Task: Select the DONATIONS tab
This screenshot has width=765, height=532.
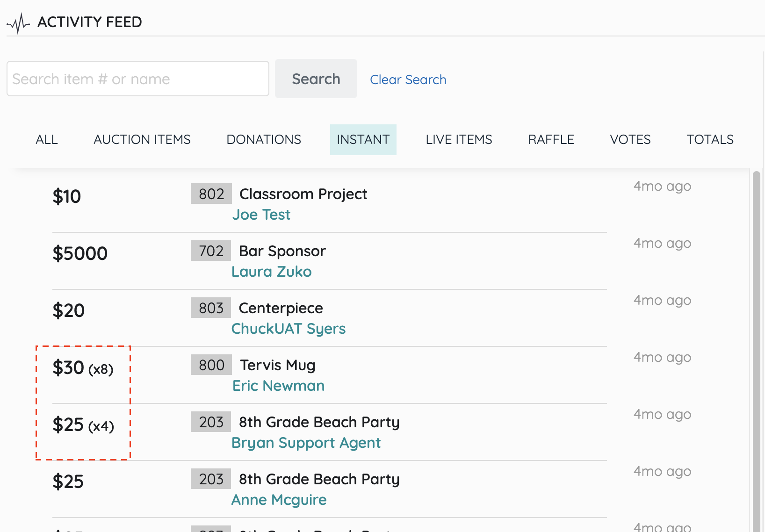Action: click(264, 140)
